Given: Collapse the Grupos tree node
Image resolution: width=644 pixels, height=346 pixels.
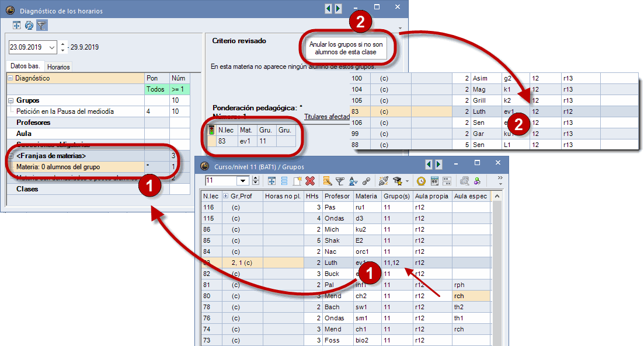Looking at the screenshot, I should coord(11,100).
